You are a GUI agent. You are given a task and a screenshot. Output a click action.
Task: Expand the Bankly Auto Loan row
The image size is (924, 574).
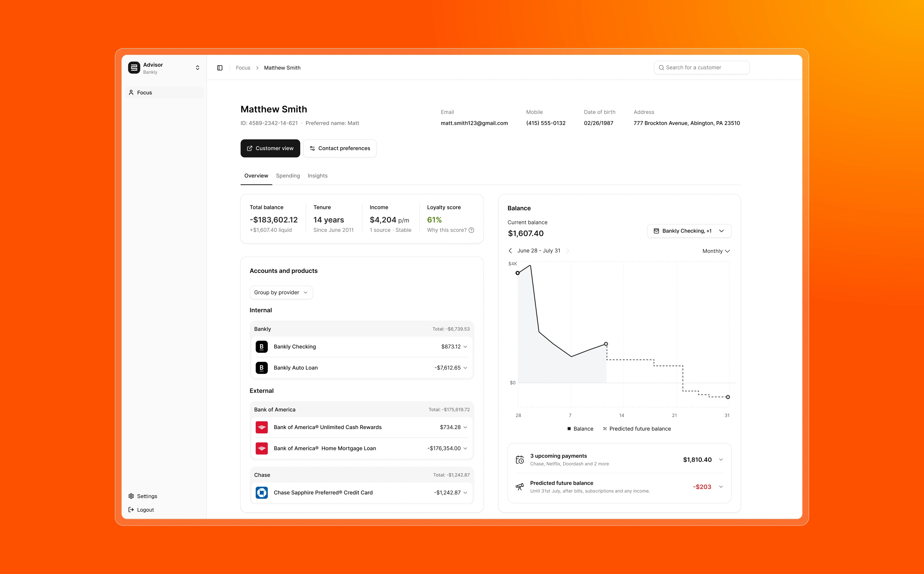[465, 368]
